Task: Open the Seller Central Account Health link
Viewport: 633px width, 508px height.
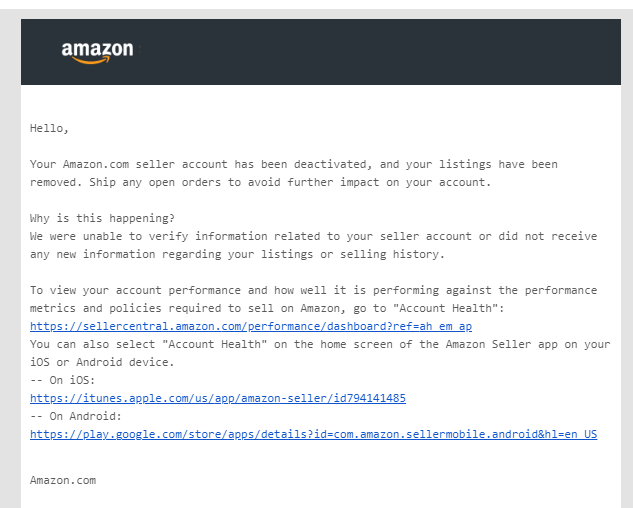Action: tap(251, 326)
